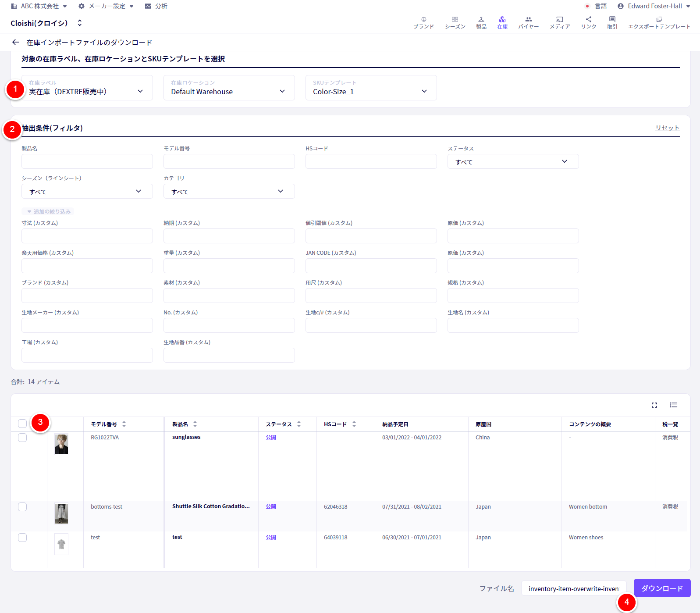Sort the table by HSコード
The height and width of the screenshot is (613, 700).
click(x=354, y=424)
